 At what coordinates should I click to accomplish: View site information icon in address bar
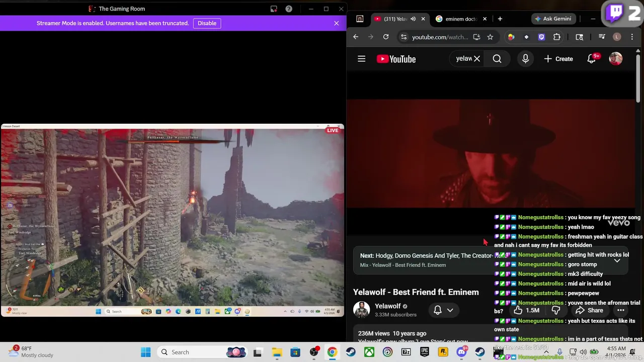coord(403,37)
